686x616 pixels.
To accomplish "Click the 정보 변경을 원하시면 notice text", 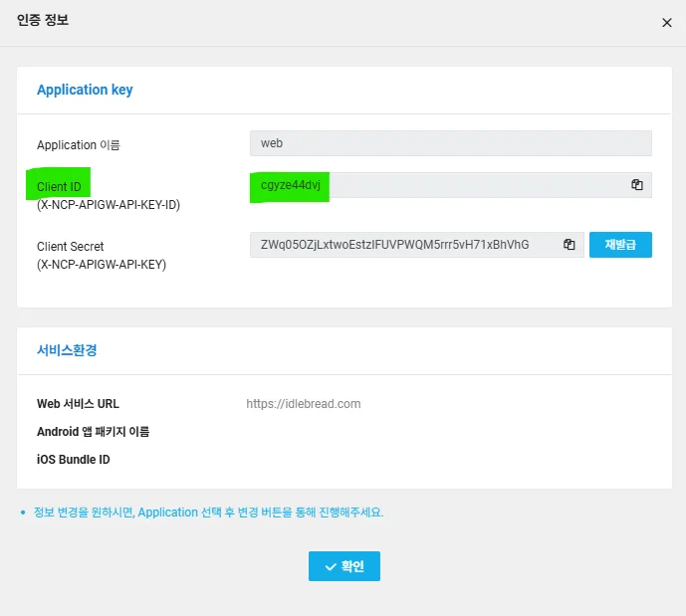I will pyautogui.click(x=209, y=512).
